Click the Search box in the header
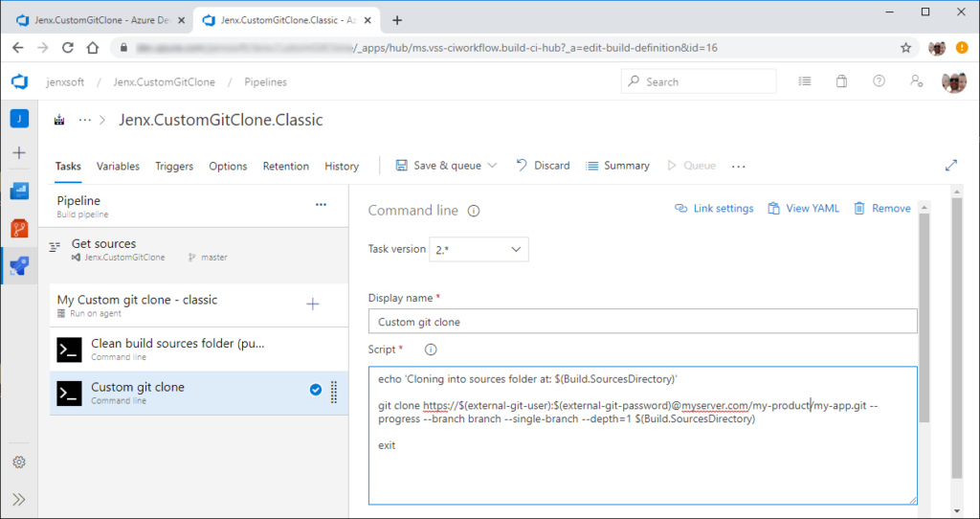The width and height of the screenshot is (980, 519). [x=699, y=81]
